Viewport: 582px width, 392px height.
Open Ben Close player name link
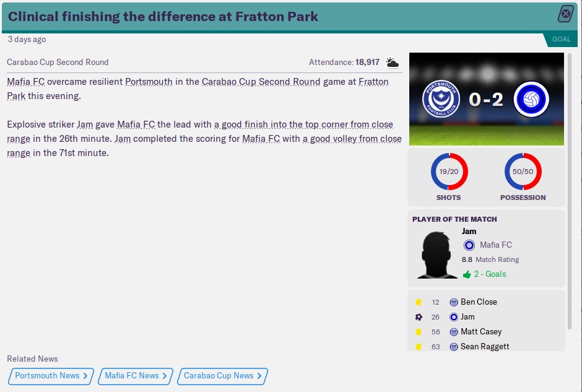tap(479, 302)
